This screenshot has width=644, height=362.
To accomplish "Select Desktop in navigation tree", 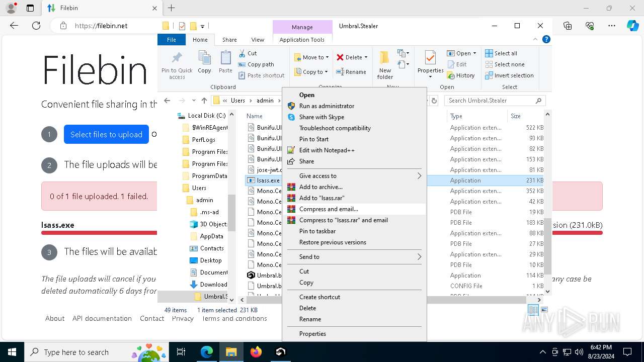I will pos(210,260).
